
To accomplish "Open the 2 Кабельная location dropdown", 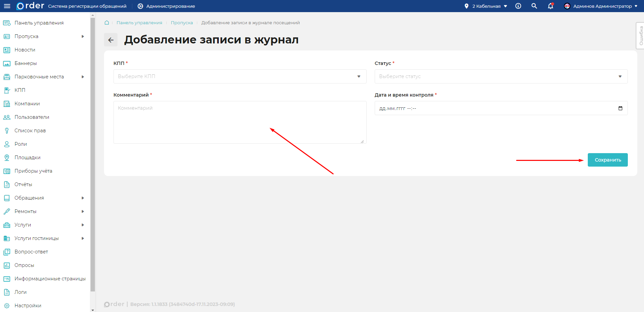I will pos(486,6).
